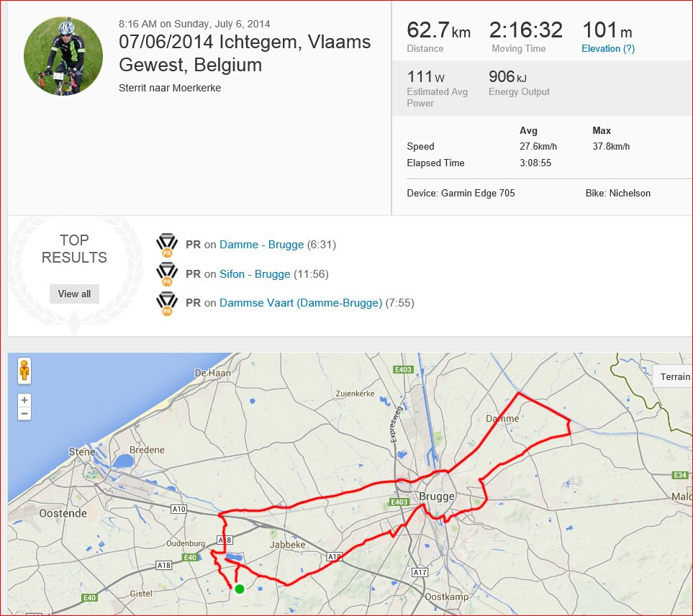Click the green start marker on map
Screen dimensions: 693x616
tap(240, 589)
